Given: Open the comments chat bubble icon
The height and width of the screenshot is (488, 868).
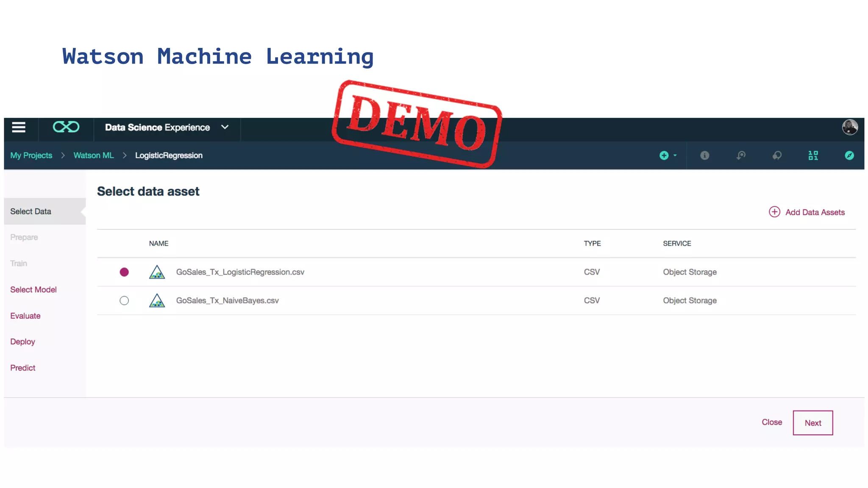Looking at the screenshot, I should (777, 155).
